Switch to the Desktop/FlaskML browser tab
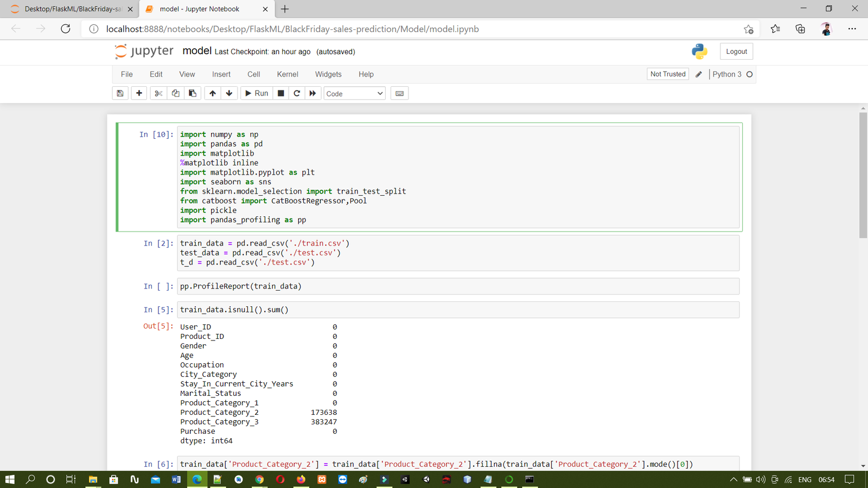The height and width of the screenshot is (488, 868). [72, 9]
